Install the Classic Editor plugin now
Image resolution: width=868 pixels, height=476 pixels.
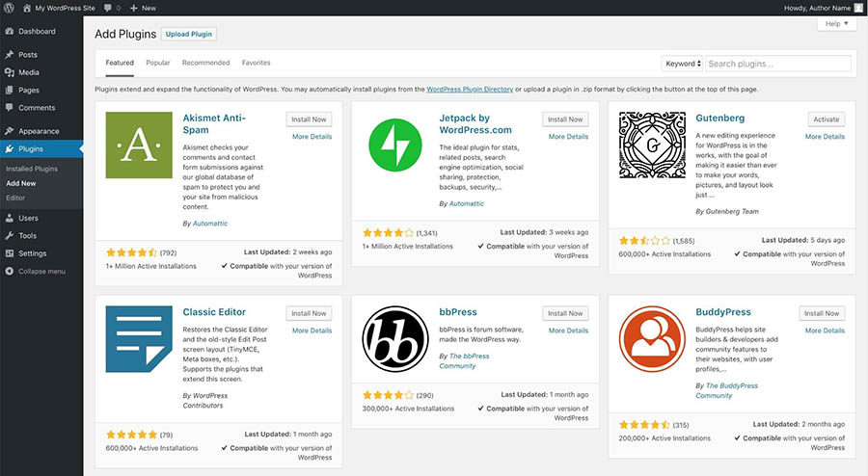click(309, 313)
